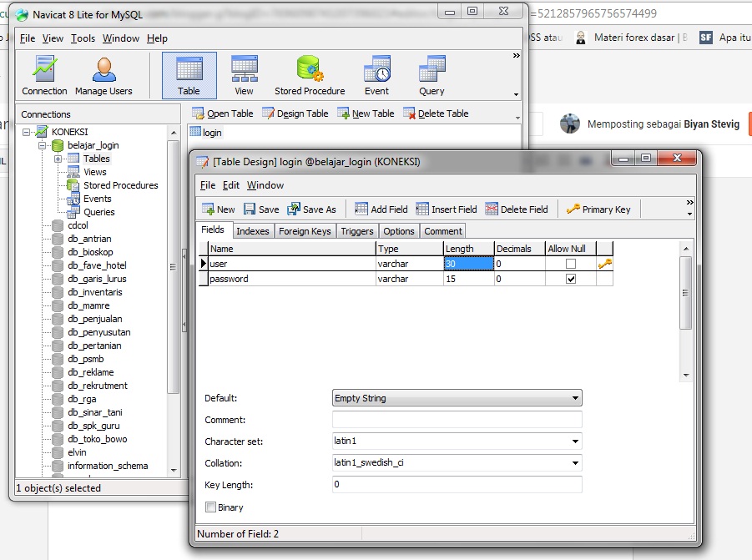The width and height of the screenshot is (752, 560).
Task: Select the View object icon
Action: point(244,76)
